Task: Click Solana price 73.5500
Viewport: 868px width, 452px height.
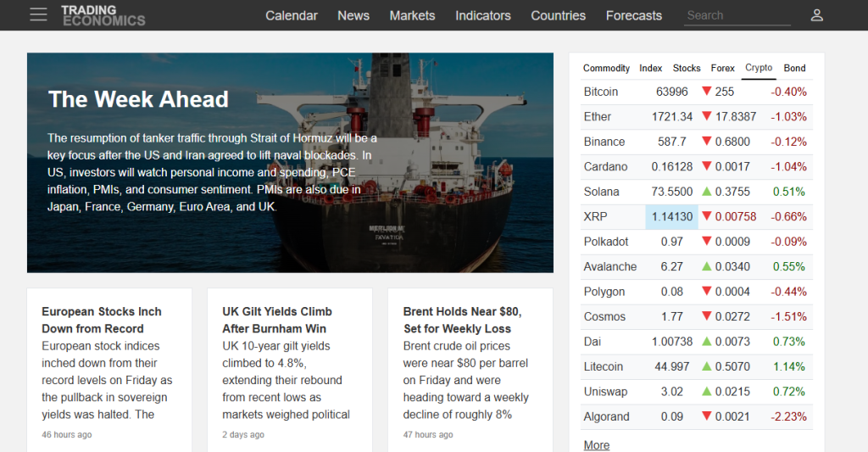Action: coord(672,192)
